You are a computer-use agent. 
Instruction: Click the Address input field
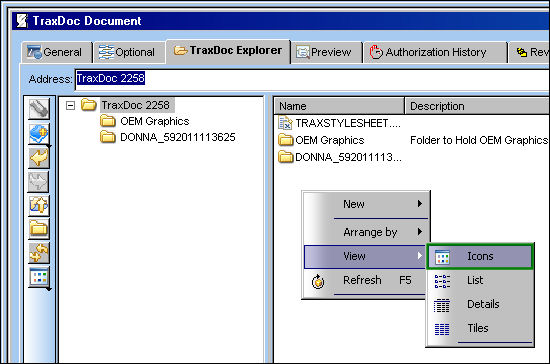tap(312, 79)
